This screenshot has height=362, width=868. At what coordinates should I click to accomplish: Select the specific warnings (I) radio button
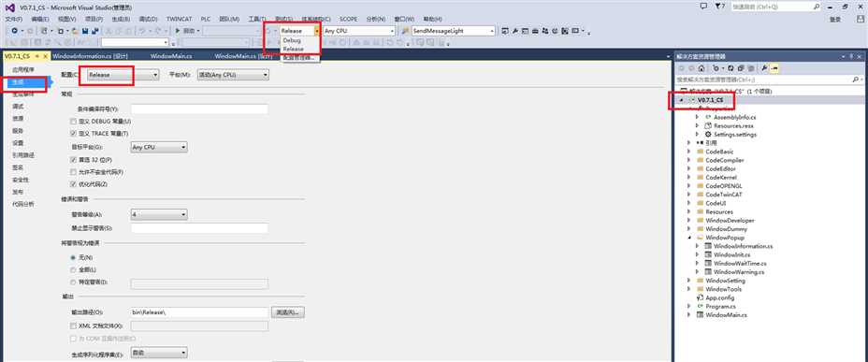(74, 282)
